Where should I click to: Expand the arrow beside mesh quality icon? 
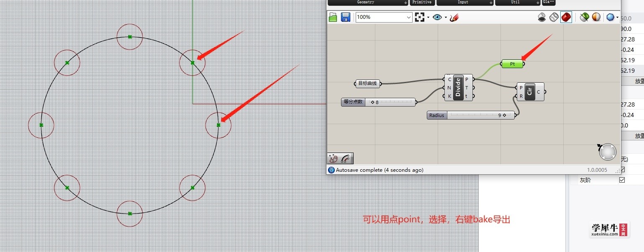coord(618,18)
